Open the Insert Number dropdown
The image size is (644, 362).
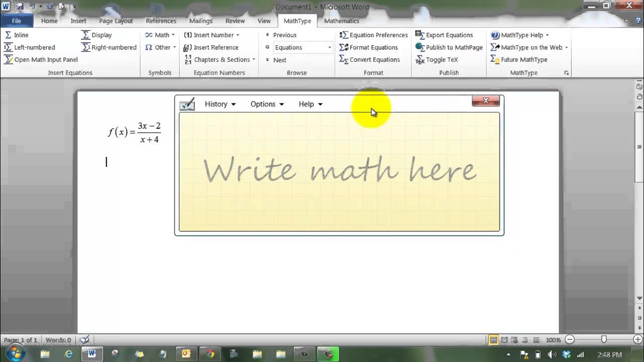tap(211, 35)
